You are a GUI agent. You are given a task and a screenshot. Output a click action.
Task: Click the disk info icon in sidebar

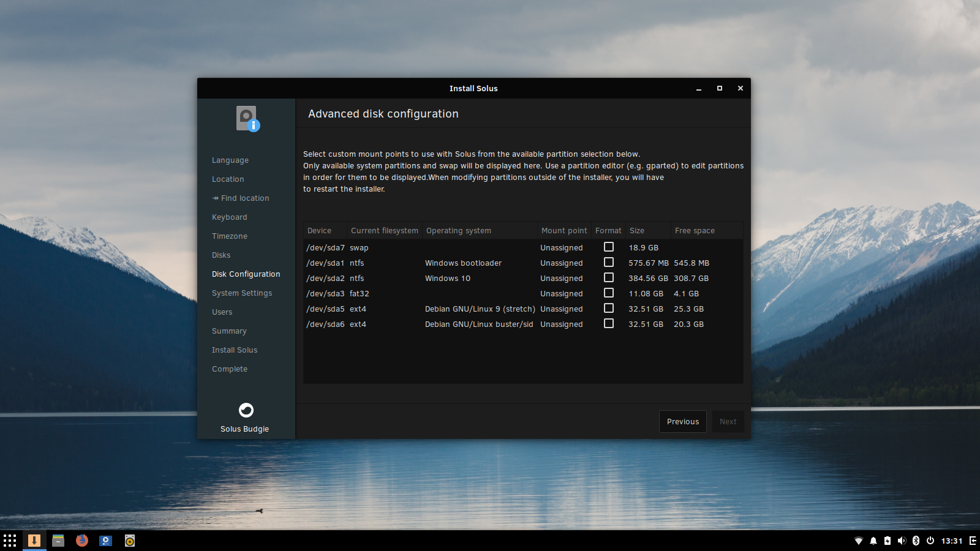[x=248, y=119]
